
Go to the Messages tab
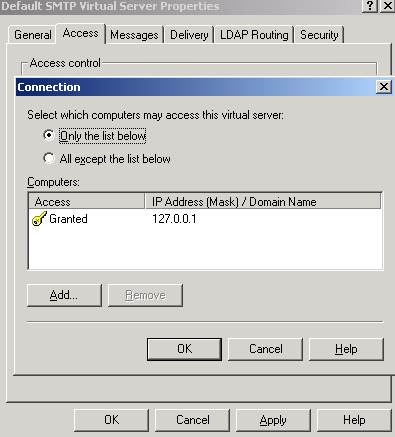click(134, 35)
